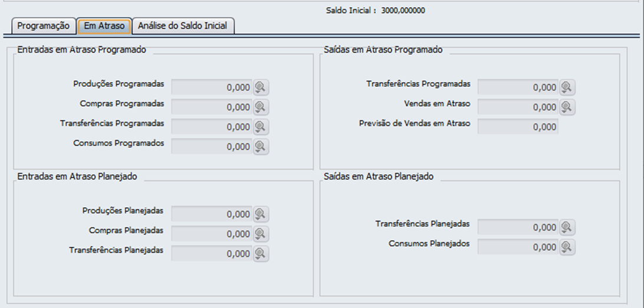The height and width of the screenshot is (308, 644).
Task: Open the Análise do Saldo Inicial tab
Action: [184, 26]
